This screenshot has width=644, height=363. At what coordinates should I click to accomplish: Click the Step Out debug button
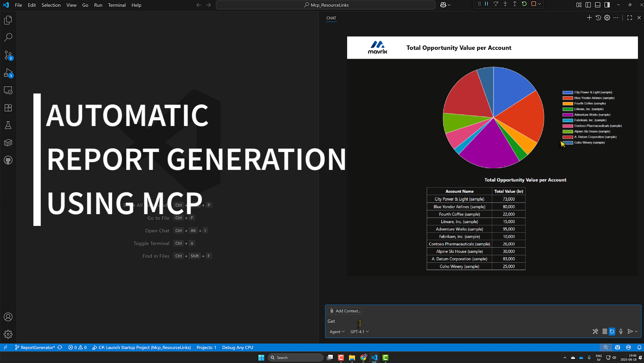pos(515,4)
